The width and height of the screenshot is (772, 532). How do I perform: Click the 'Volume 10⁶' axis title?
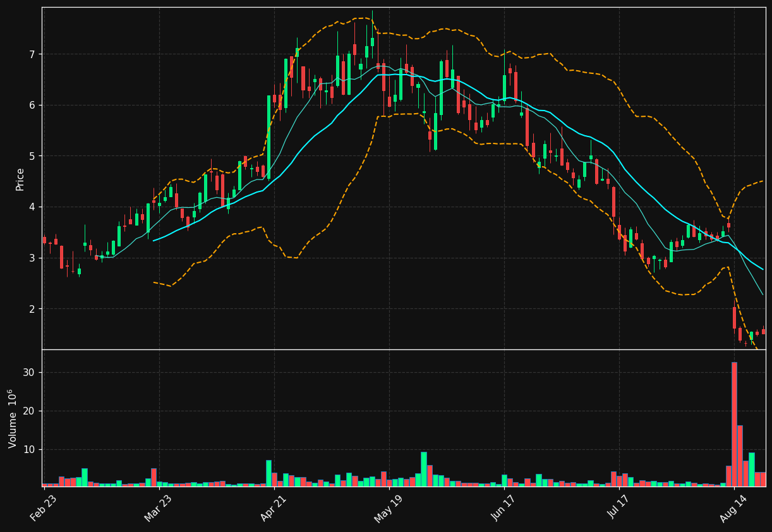click(13, 418)
